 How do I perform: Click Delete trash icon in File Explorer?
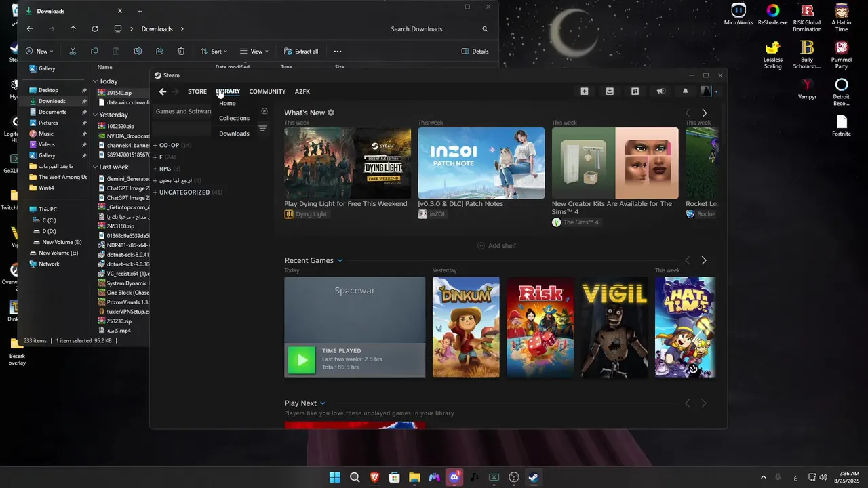[181, 52]
